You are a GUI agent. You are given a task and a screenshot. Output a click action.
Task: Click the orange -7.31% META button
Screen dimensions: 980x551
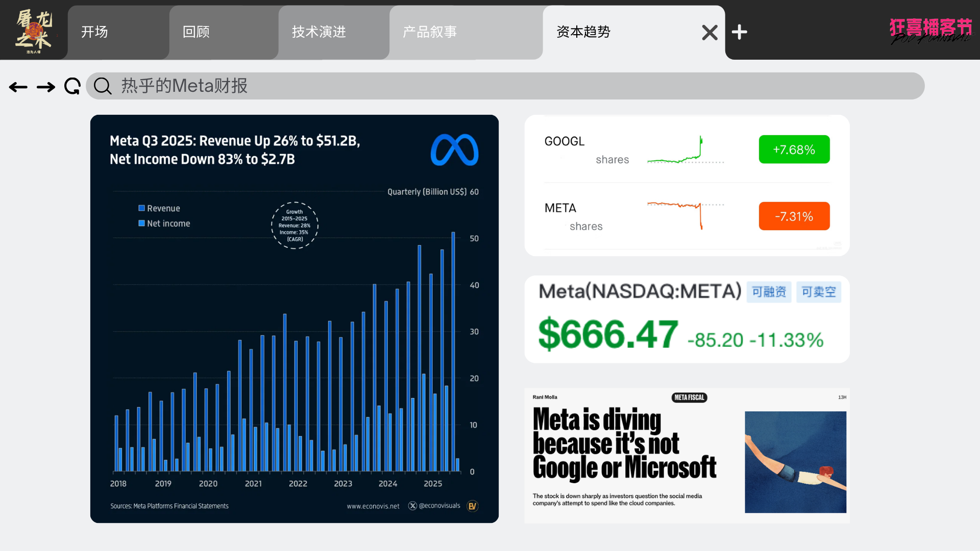click(x=794, y=216)
